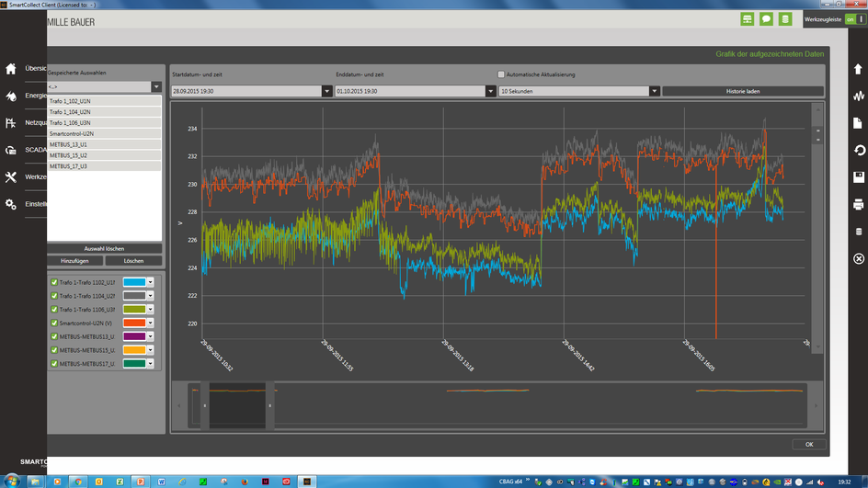868x488 pixels.
Task: Expand the 10 Sekunden interval dropdown
Action: click(655, 91)
